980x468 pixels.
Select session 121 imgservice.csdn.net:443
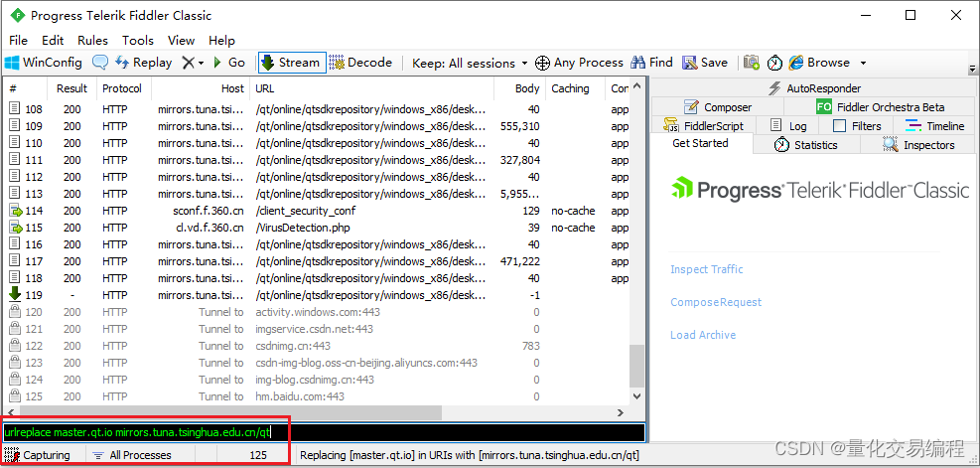coord(319,329)
